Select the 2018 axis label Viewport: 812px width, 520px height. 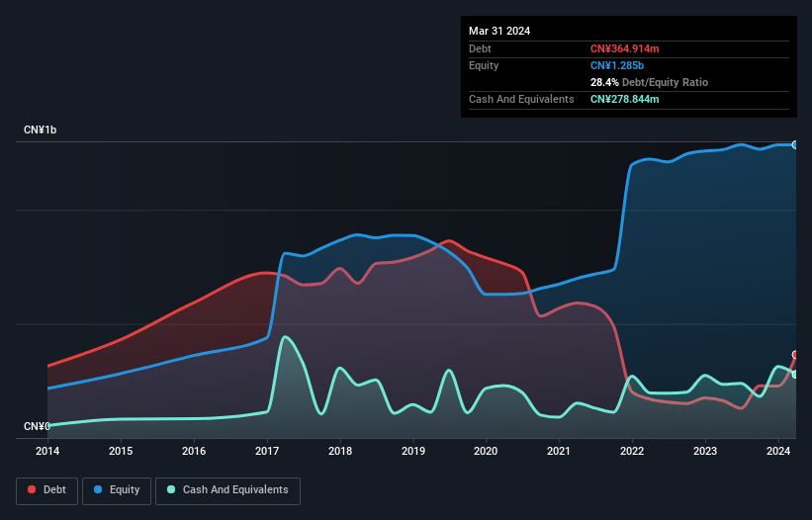point(340,451)
